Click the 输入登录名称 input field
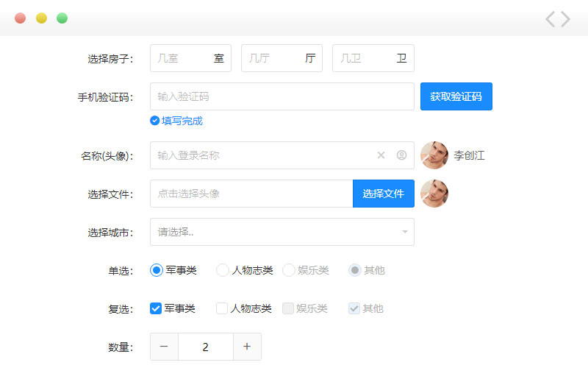The width and height of the screenshot is (588, 368). click(x=282, y=155)
